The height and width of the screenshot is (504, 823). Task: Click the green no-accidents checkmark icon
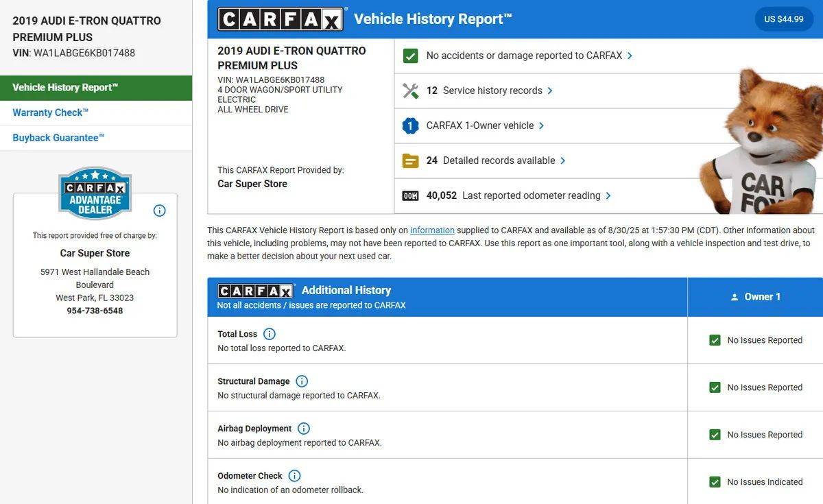click(x=410, y=56)
